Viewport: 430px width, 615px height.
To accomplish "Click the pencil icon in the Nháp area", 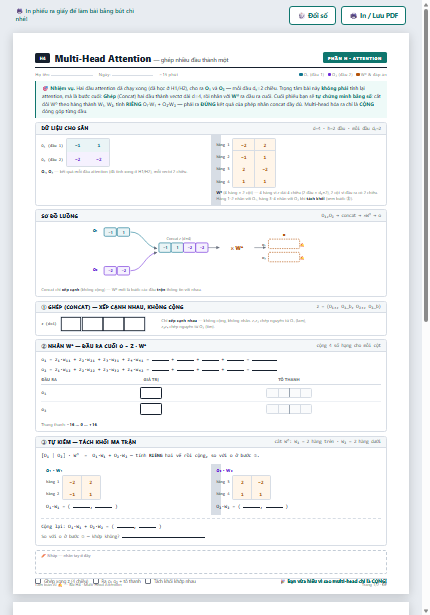I will (44, 555).
